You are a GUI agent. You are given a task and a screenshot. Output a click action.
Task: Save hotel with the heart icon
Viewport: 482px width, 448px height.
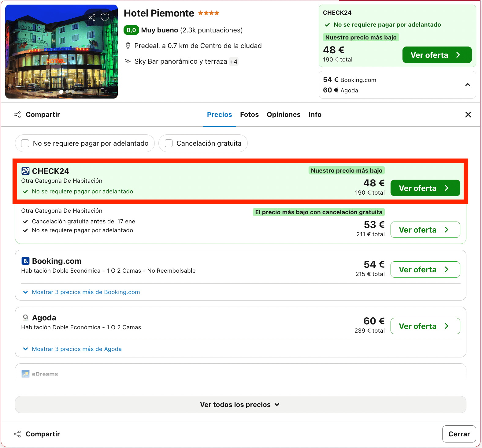click(105, 17)
